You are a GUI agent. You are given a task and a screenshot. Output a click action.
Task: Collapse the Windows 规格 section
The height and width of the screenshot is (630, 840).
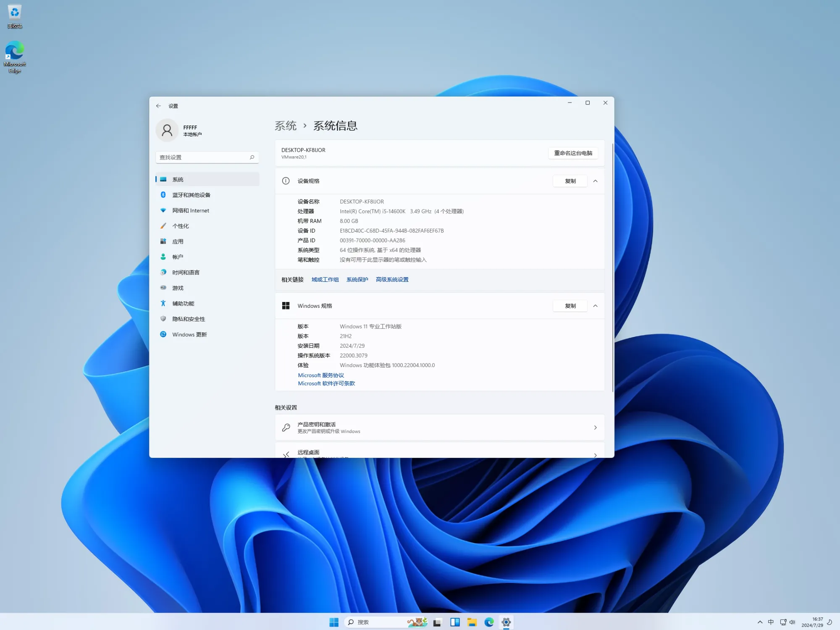595,306
